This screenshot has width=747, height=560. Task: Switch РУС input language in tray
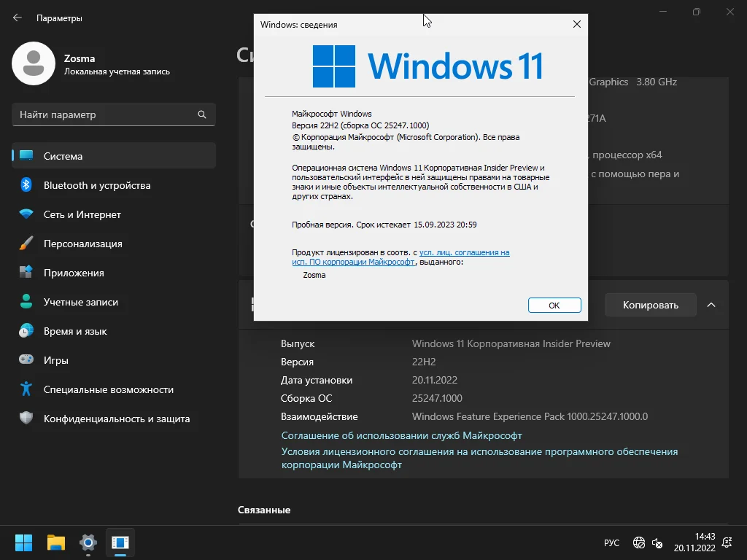[611, 542]
